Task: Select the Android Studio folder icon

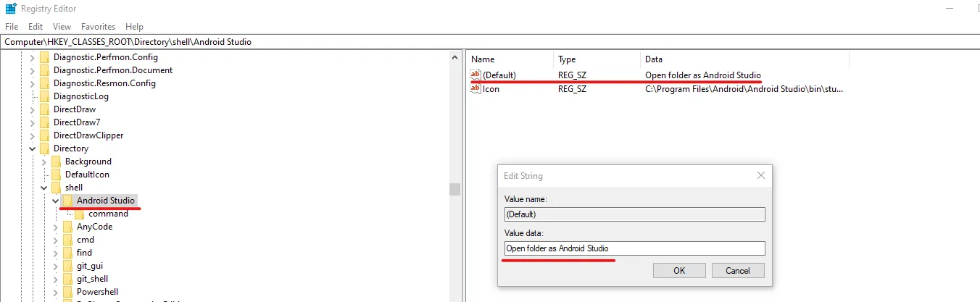Action: pyautogui.click(x=67, y=201)
